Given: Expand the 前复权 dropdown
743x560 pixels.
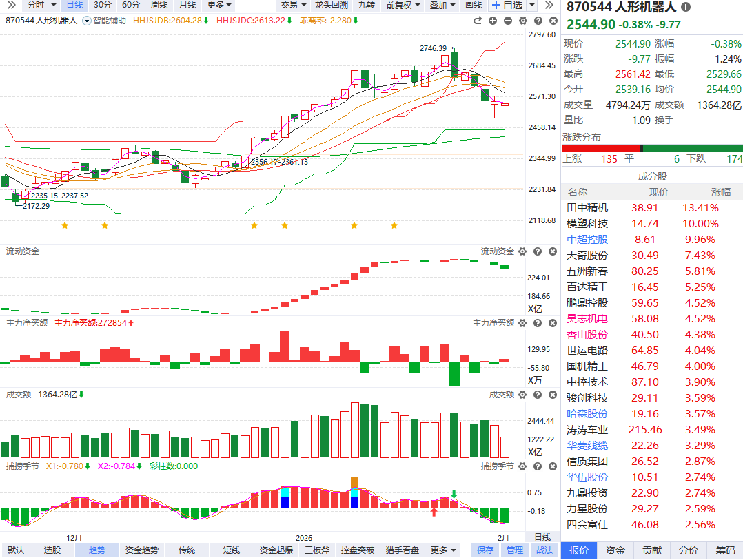Looking at the screenshot, I should pyautogui.click(x=403, y=5).
